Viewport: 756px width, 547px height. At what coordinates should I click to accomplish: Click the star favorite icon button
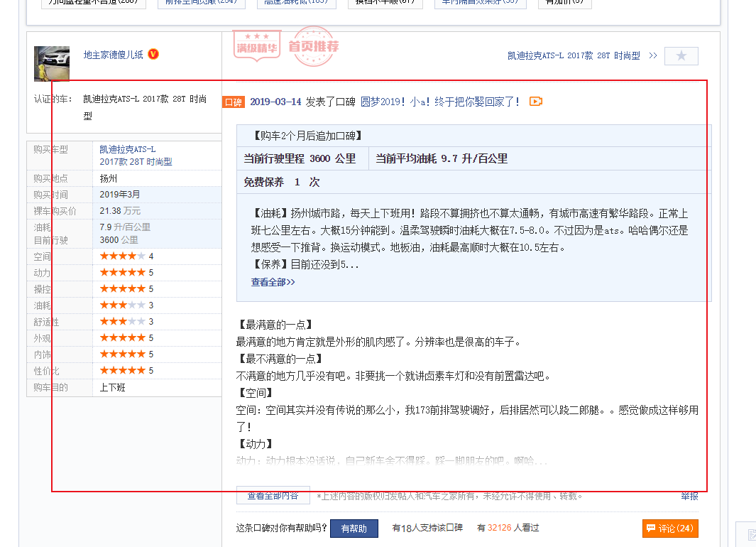(x=681, y=55)
